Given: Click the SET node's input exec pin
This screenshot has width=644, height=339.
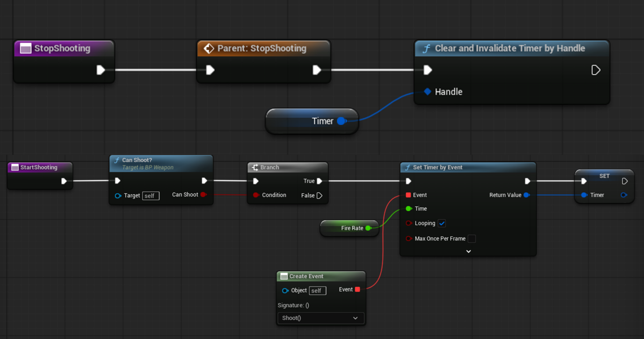Looking at the screenshot, I should click(584, 181).
